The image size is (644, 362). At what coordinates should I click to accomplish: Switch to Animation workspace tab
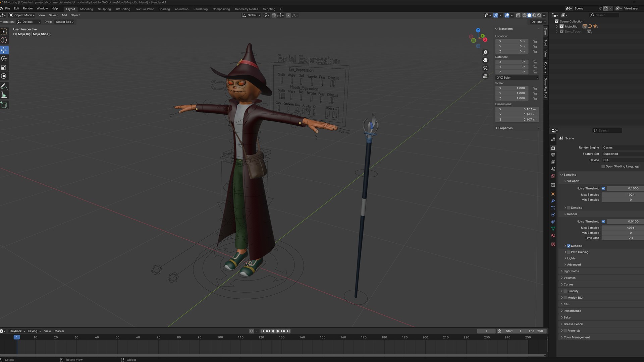(x=181, y=9)
